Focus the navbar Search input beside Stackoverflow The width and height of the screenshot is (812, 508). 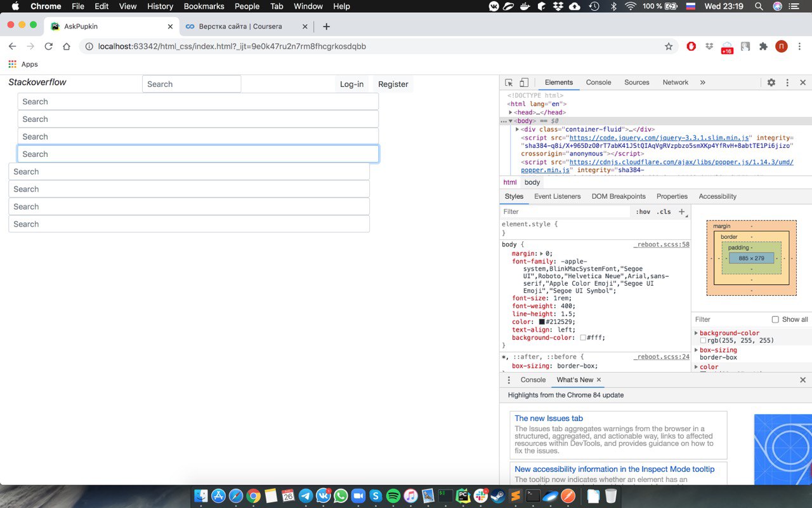(192, 84)
